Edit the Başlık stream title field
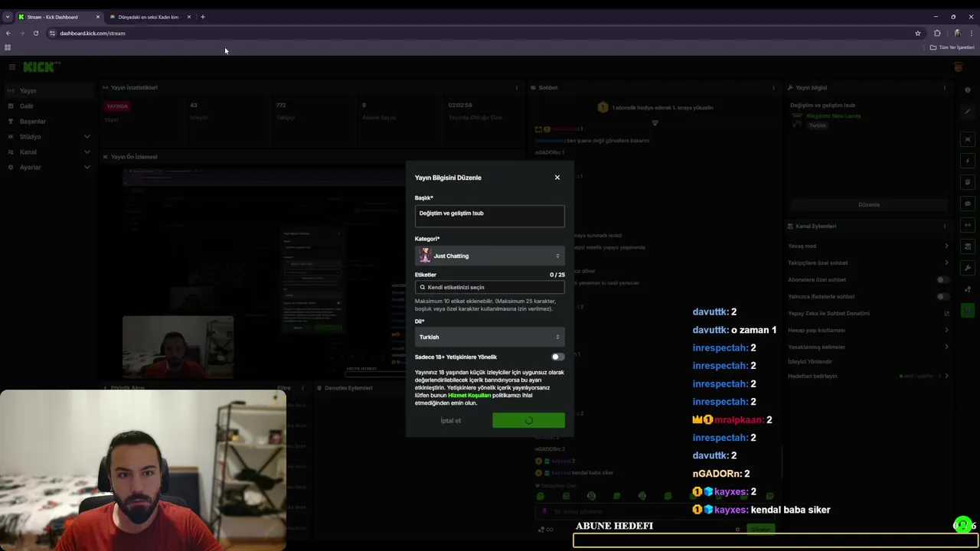 coord(489,216)
